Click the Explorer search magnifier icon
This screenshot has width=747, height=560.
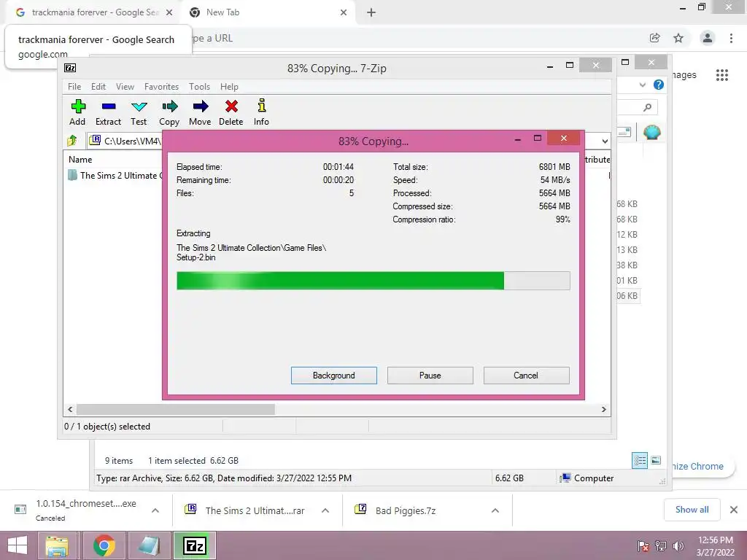pyautogui.click(x=647, y=108)
